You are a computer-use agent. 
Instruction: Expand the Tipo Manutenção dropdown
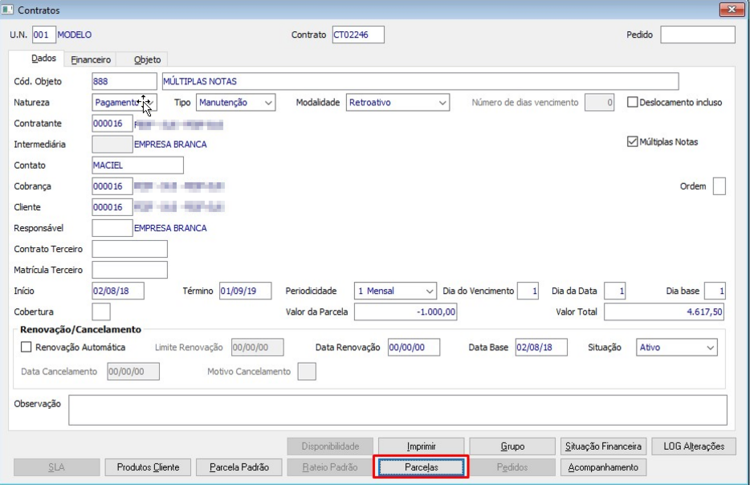coord(236,102)
